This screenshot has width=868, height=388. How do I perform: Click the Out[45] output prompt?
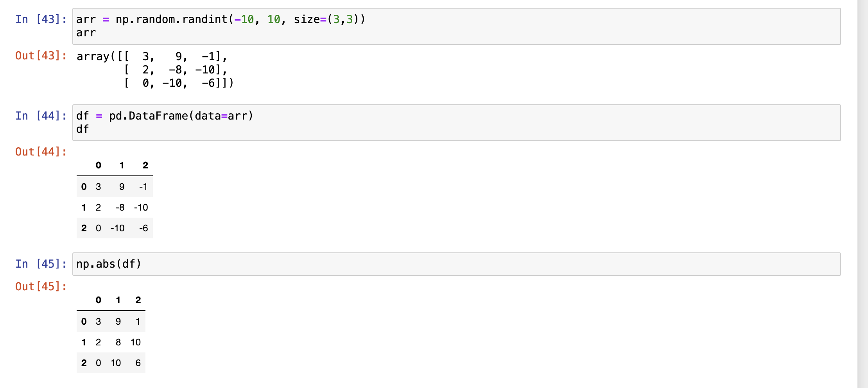41,286
